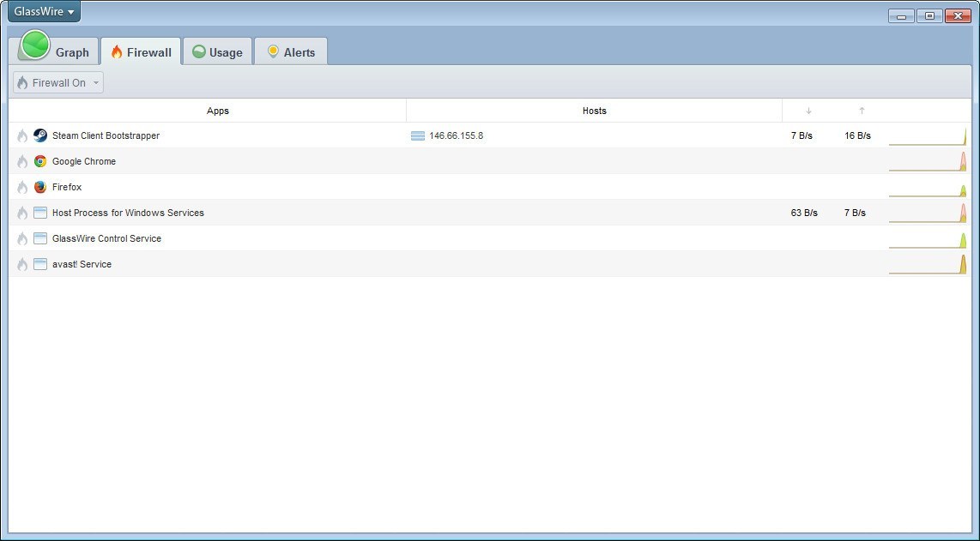Click the download arrow column header icon
This screenshot has width=980, height=541.
[808, 111]
